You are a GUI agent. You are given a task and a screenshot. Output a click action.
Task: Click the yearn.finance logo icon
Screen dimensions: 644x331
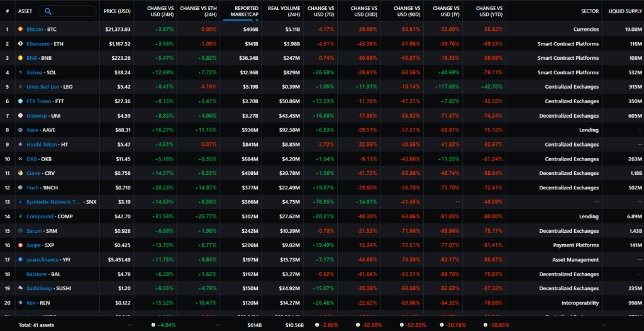(x=21, y=259)
